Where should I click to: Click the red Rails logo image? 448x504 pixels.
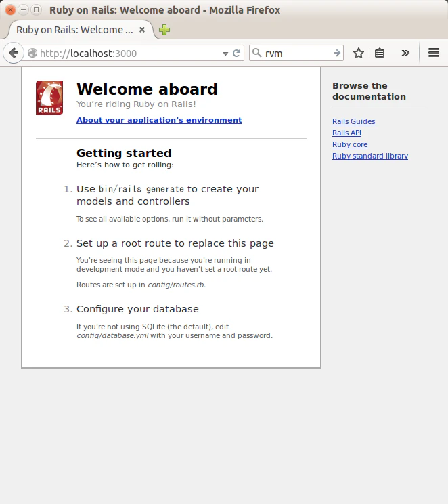(49, 98)
